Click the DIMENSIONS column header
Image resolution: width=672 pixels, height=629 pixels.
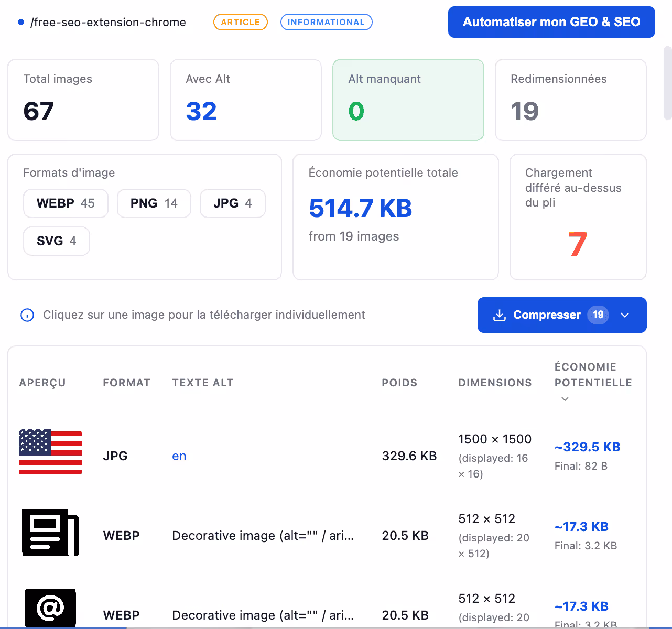tap(495, 383)
